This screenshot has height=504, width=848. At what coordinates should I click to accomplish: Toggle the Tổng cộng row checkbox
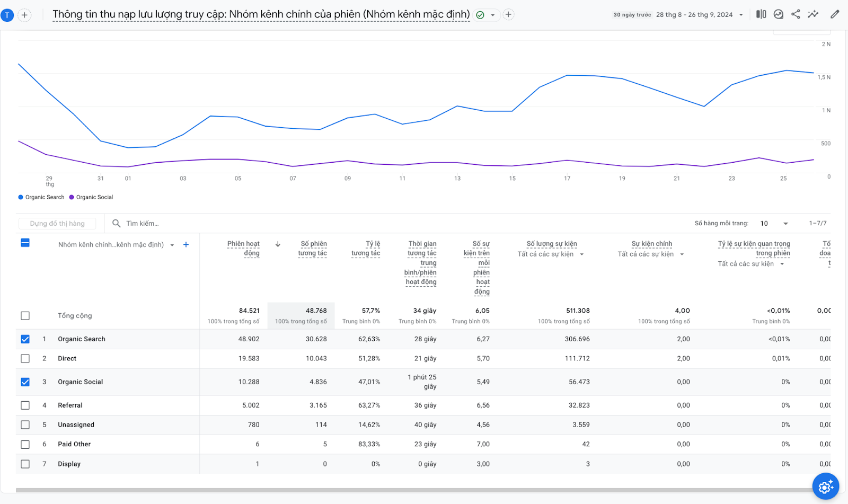[25, 316]
